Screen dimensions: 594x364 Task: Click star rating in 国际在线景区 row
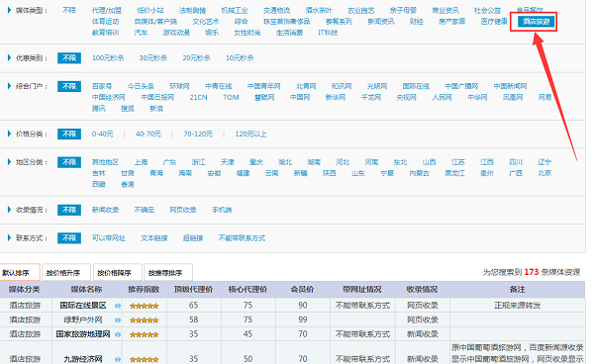pyautogui.click(x=144, y=306)
